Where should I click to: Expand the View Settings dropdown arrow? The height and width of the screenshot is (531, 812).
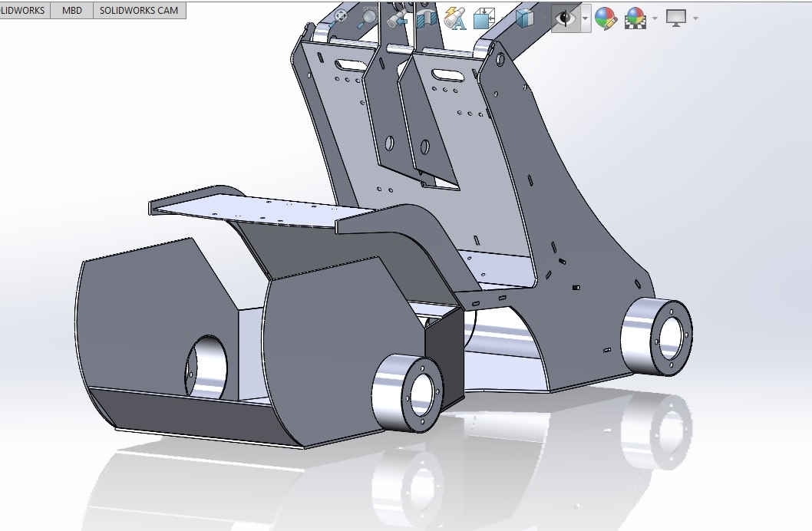pos(695,18)
